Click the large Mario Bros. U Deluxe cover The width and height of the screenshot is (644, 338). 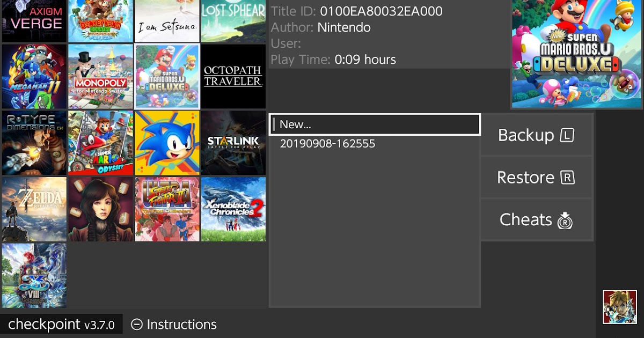coord(577,54)
